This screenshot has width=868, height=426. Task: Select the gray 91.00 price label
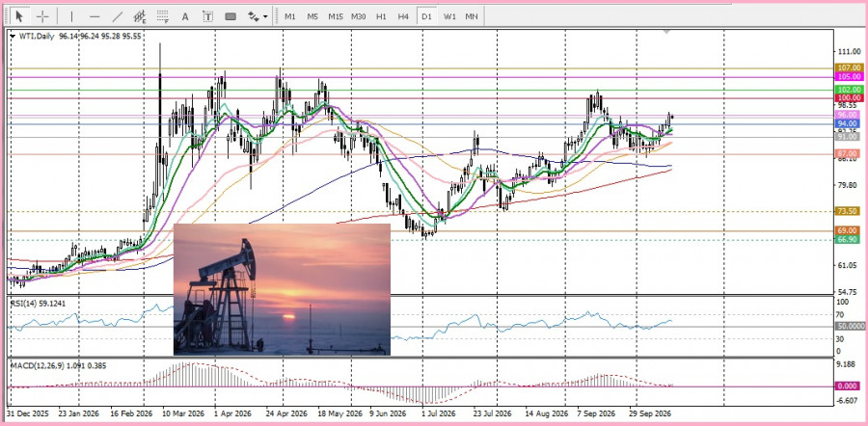tap(849, 136)
